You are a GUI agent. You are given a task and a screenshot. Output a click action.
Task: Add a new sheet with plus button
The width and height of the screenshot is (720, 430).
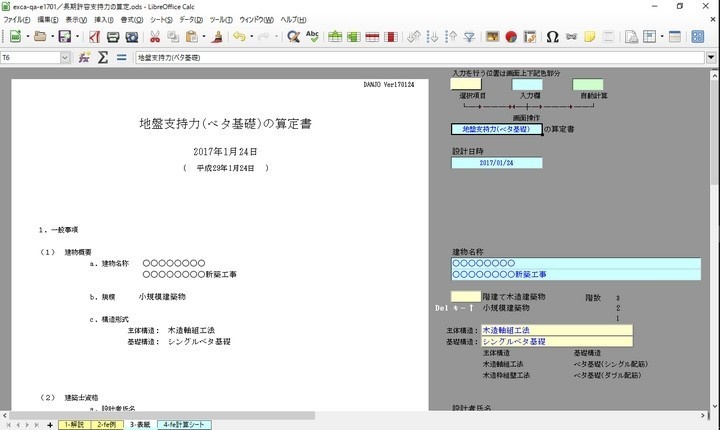click(x=50, y=425)
